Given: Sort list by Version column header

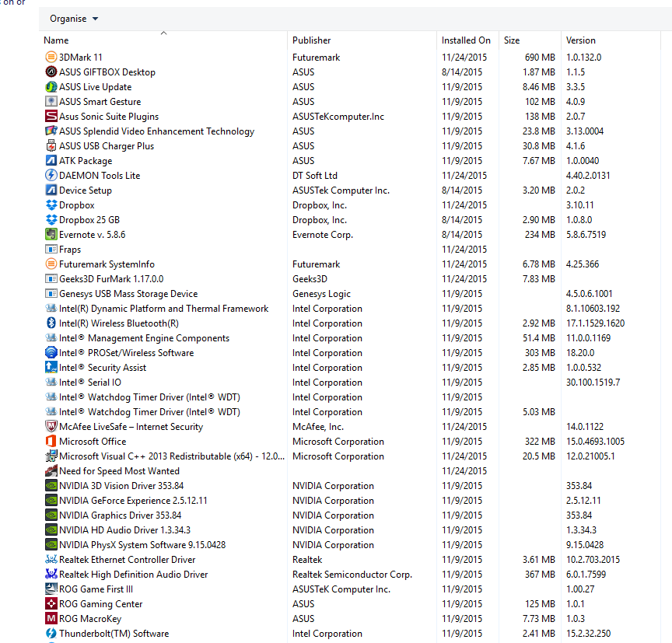Looking at the screenshot, I should click(x=581, y=40).
